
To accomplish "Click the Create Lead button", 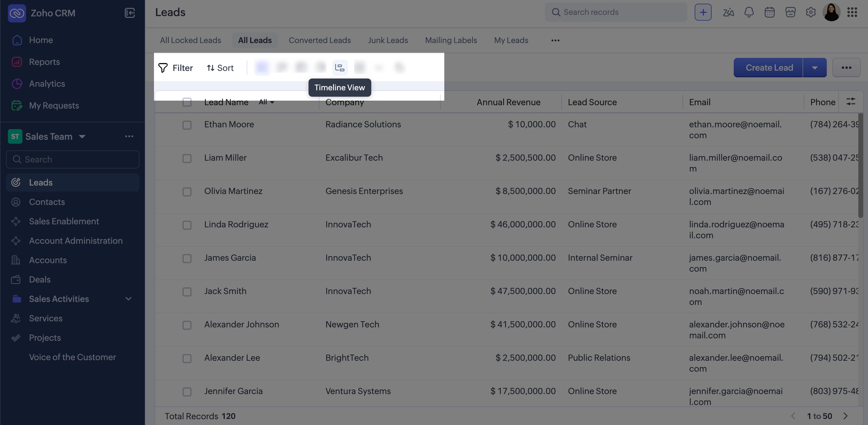I will [769, 68].
